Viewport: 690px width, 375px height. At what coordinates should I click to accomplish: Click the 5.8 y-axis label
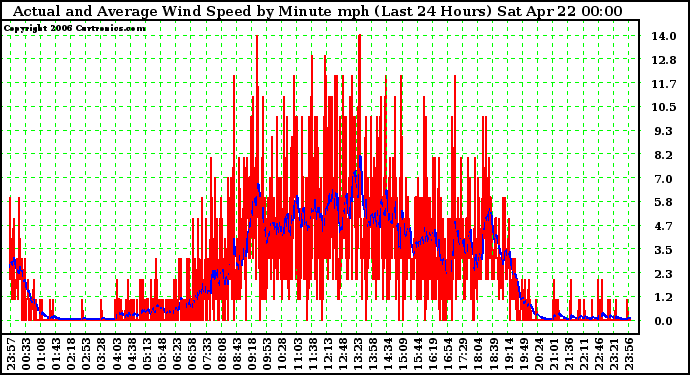pyautogui.click(x=664, y=202)
